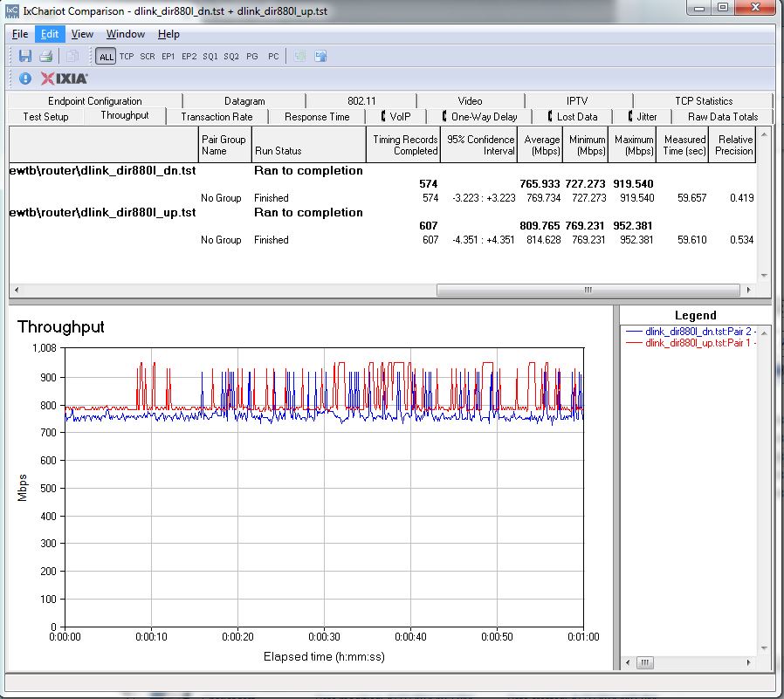Switch to the IPTV tab

pyautogui.click(x=577, y=101)
